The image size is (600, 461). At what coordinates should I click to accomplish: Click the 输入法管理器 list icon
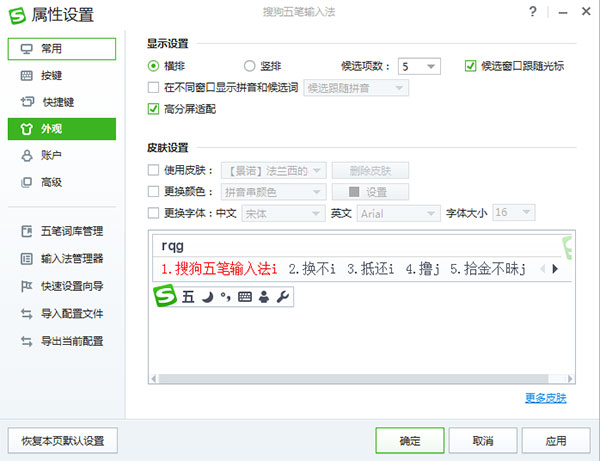(26, 259)
